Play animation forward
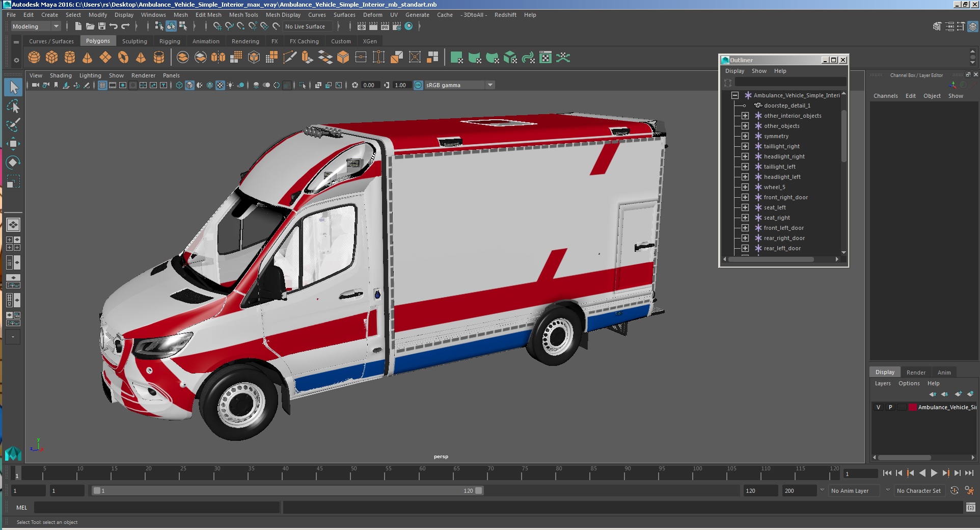Image resolution: width=980 pixels, height=530 pixels. pyautogui.click(x=934, y=473)
